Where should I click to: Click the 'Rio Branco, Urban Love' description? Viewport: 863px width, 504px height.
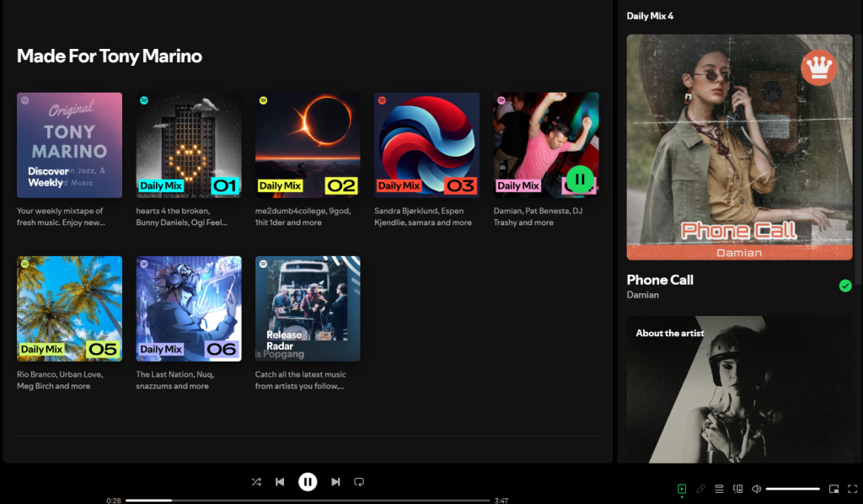click(x=60, y=380)
